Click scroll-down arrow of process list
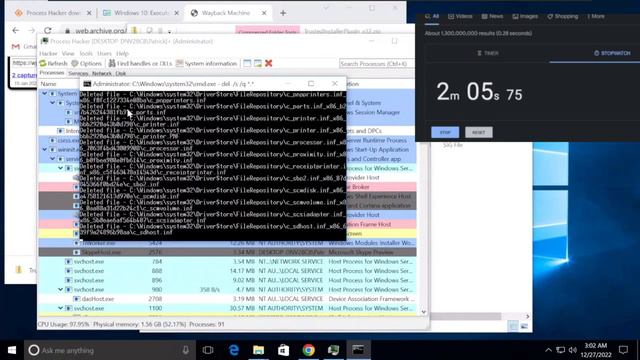 tap(423, 312)
